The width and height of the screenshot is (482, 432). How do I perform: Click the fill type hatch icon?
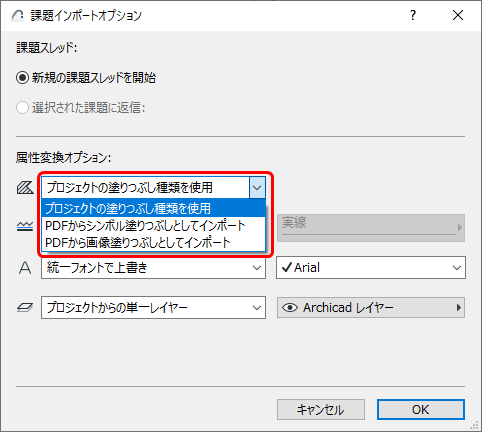(25, 187)
